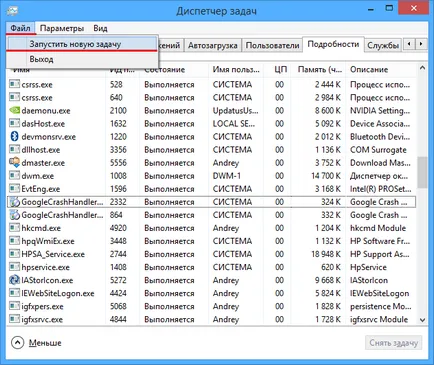This screenshot has width=434, height=365.
Task: Click the IAStorIcon.exe process icon
Action: click(14, 280)
